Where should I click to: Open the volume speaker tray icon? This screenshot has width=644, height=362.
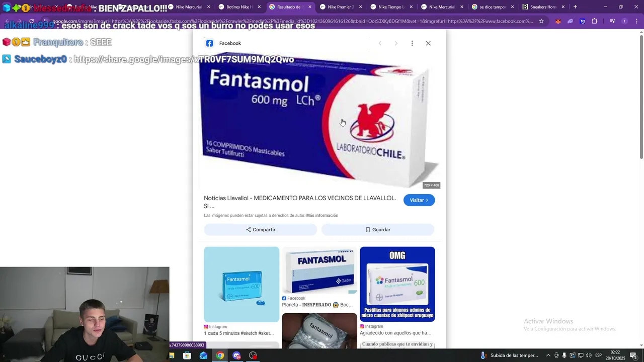(588, 355)
